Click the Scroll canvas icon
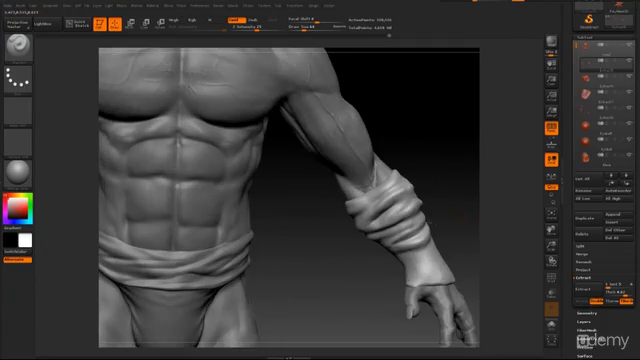640x360 pixels. tap(551, 65)
